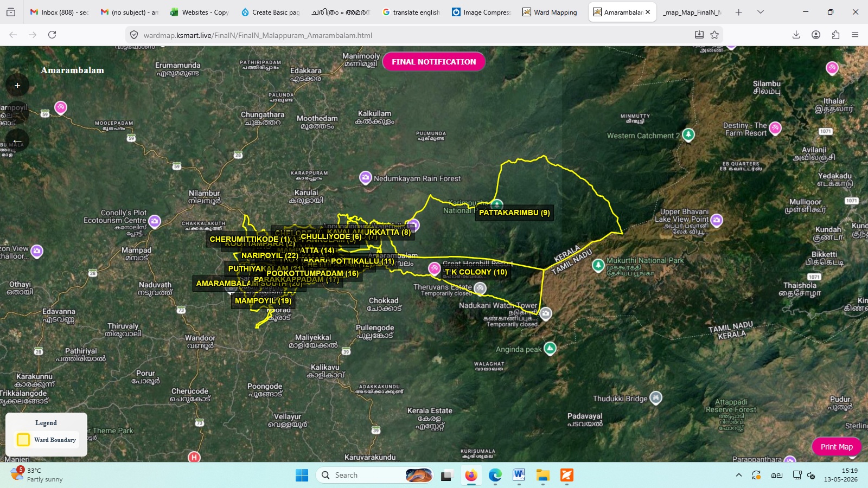Switch to the Image Compress tab
Screen dimensions: 868x488
(x=482, y=12)
